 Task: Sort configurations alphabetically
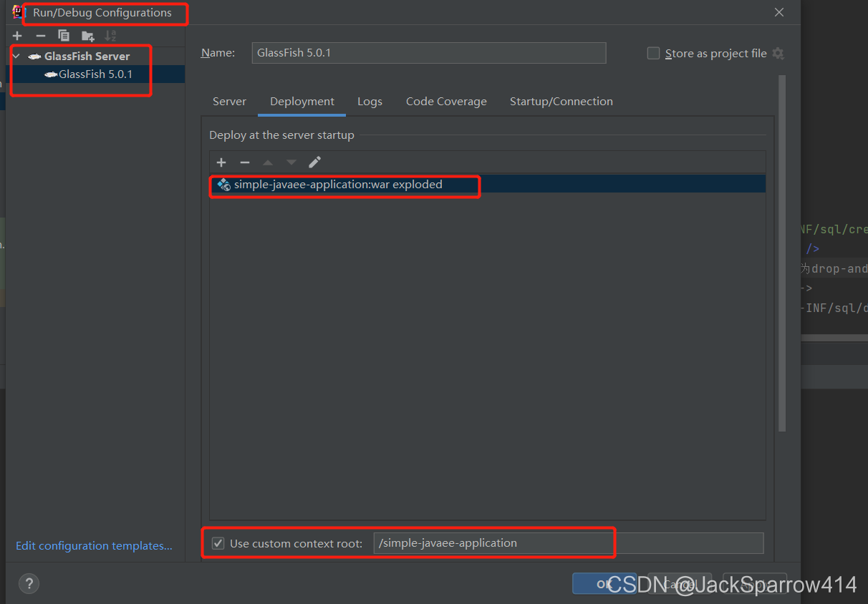(110, 36)
